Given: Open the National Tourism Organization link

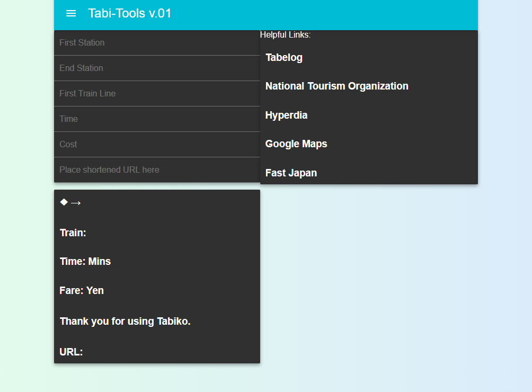Looking at the screenshot, I should coord(336,86).
